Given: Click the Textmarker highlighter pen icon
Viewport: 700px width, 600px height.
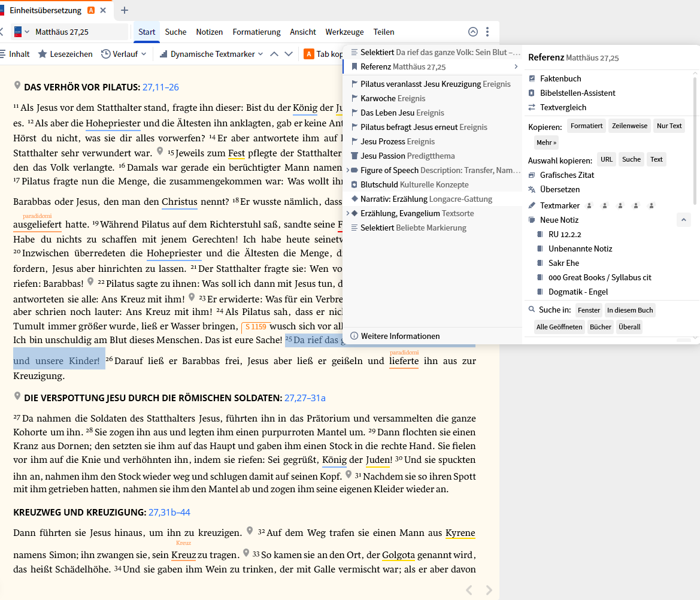Looking at the screenshot, I should 532,205.
